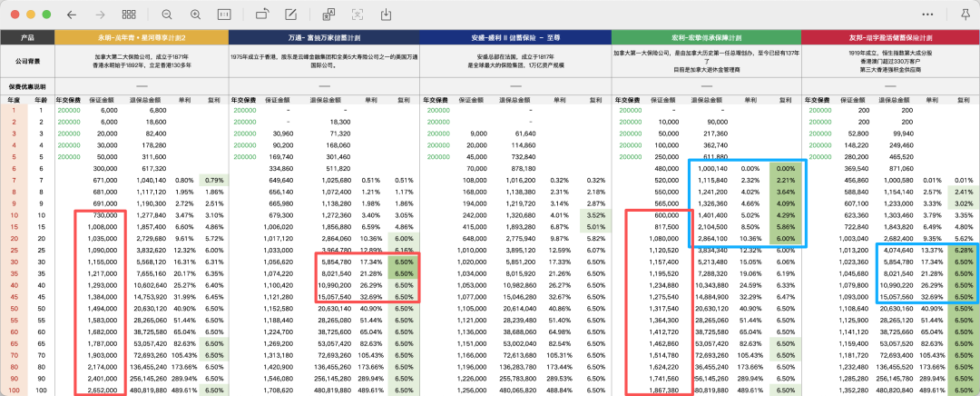Click the forward arrow button

(101, 15)
